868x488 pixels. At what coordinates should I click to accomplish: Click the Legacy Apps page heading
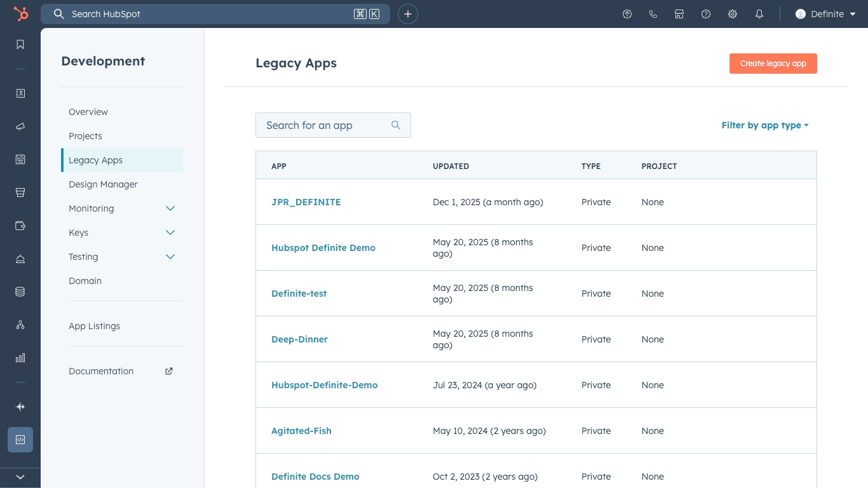pyautogui.click(x=296, y=63)
